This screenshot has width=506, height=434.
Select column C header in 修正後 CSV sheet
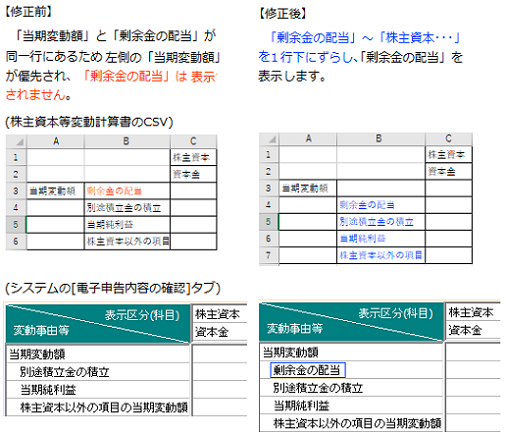(x=449, y=139)
